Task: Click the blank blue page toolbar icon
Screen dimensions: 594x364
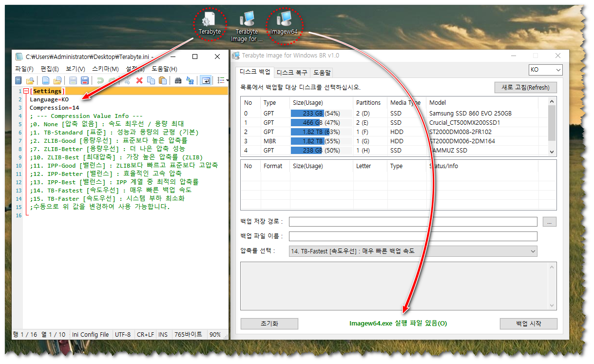Action: click(46, 80)
